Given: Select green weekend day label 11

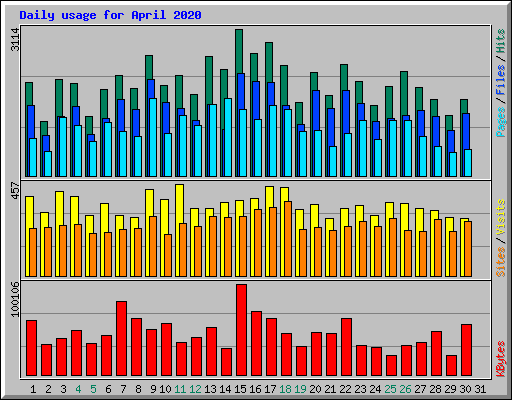Looking at the screenshot, I should click(180, 389).
